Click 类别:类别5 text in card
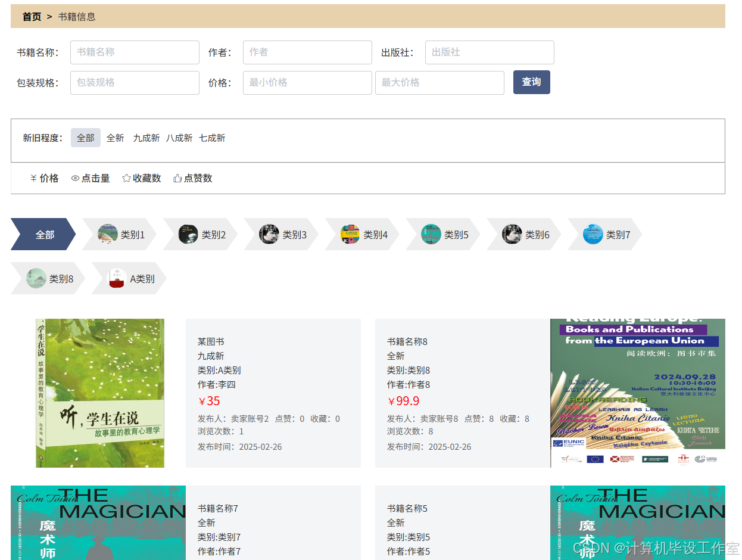Screen dimensions: 742x560 point(409,537)
